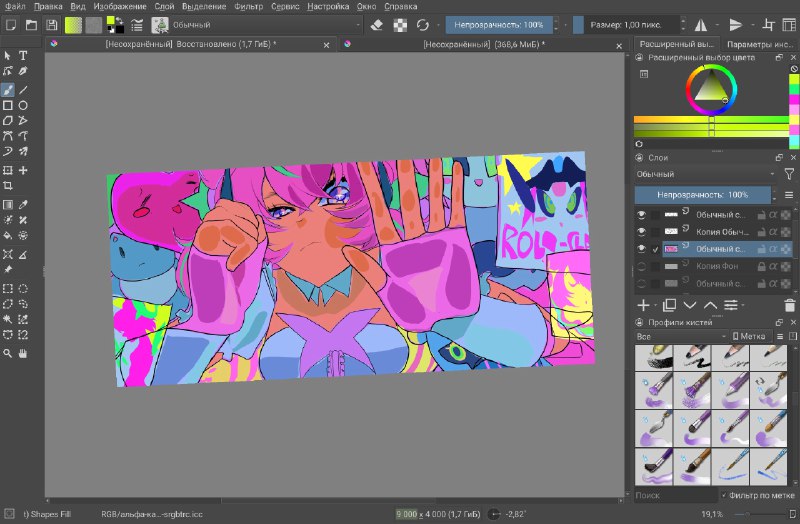
Task: Switch to the Параметры инс... tab
Action: (759, 44)
